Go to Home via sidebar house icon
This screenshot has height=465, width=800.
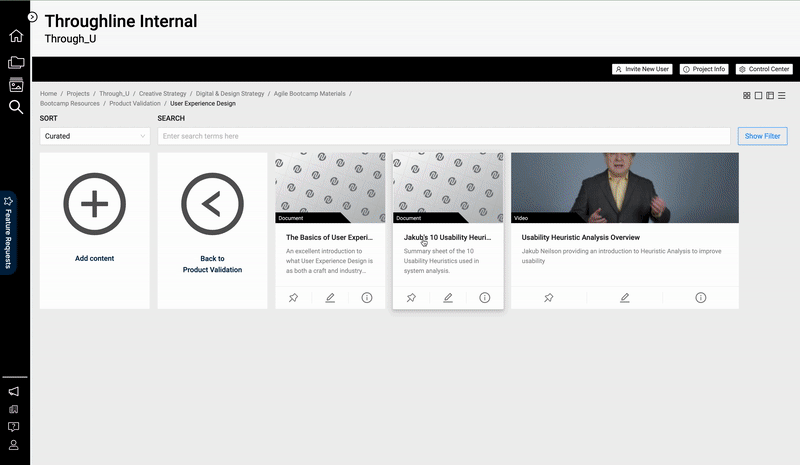(16, 36)
